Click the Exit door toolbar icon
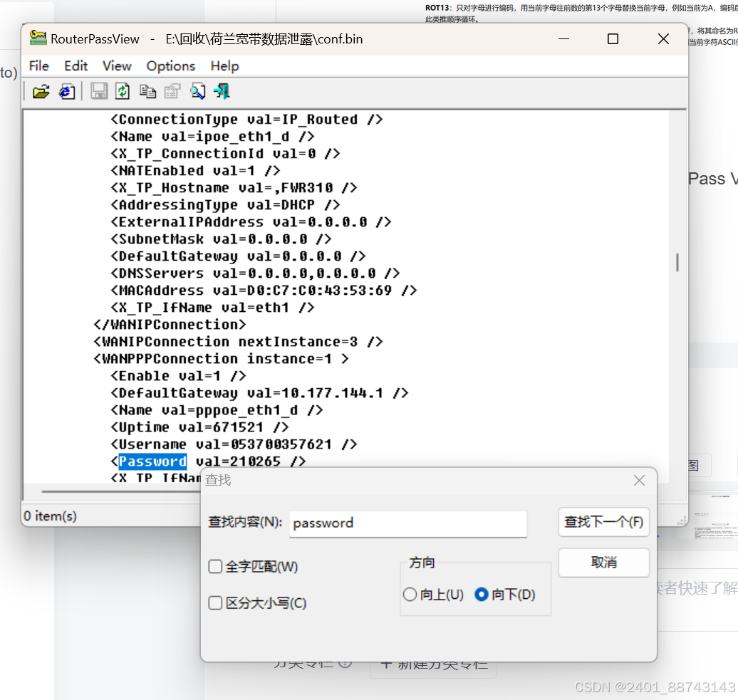738x700 pixels. pyautogui.click(x=222, y=91)
